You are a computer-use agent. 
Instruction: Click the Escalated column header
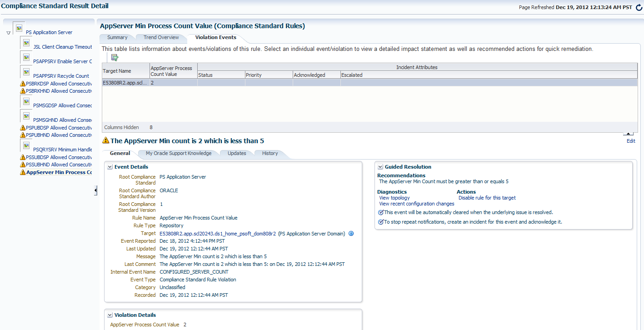pos(489,75)
